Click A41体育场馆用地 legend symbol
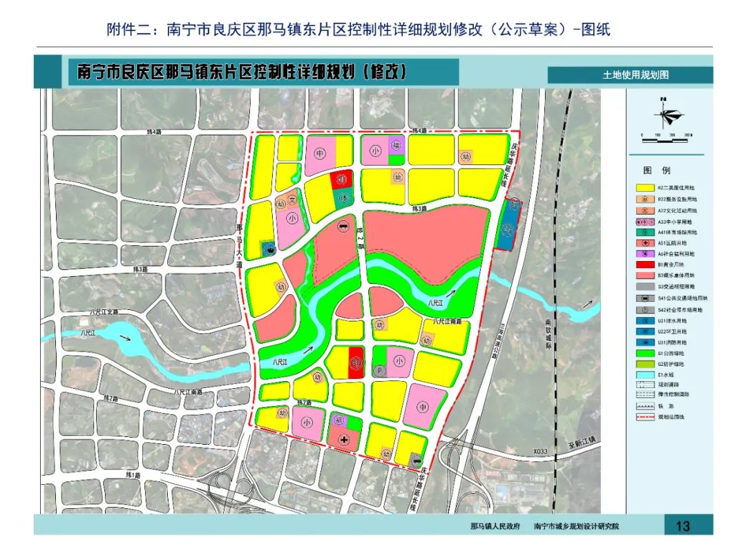This screenshot has width=746, height=560. click(645, 232)
